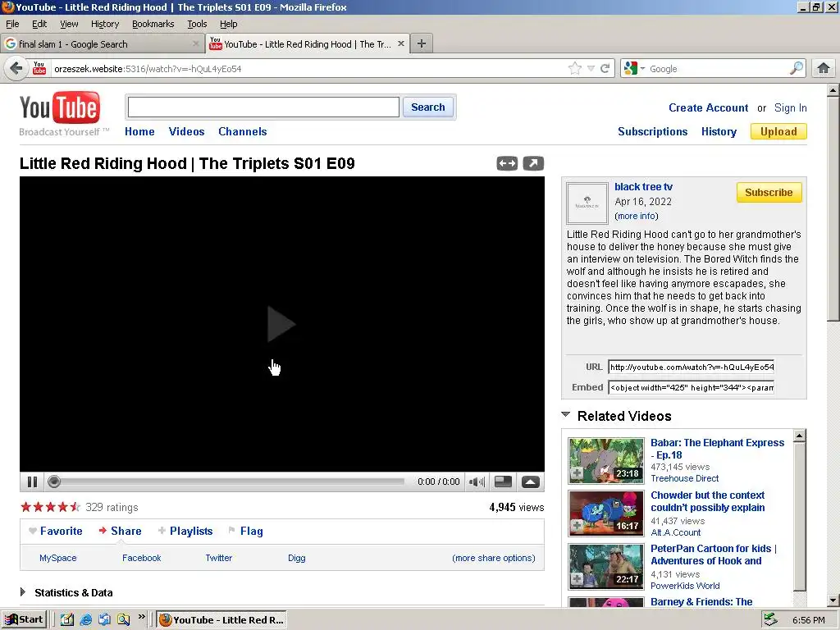Screen dimensions: 840x630
Task: Add the PeterPan video to queue with plus icon
Action: click(577, 579)
